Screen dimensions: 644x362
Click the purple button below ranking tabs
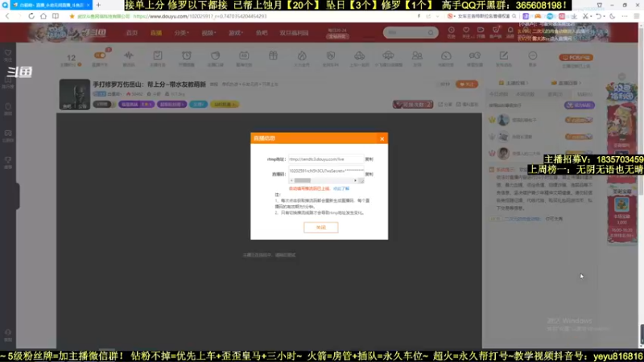click(x=579, y=105)
